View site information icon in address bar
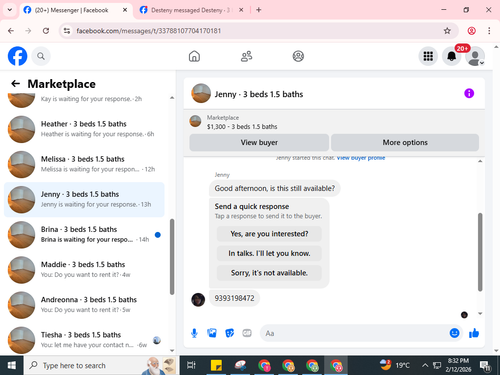Screen dimensions: 500x375 (67, 31)
